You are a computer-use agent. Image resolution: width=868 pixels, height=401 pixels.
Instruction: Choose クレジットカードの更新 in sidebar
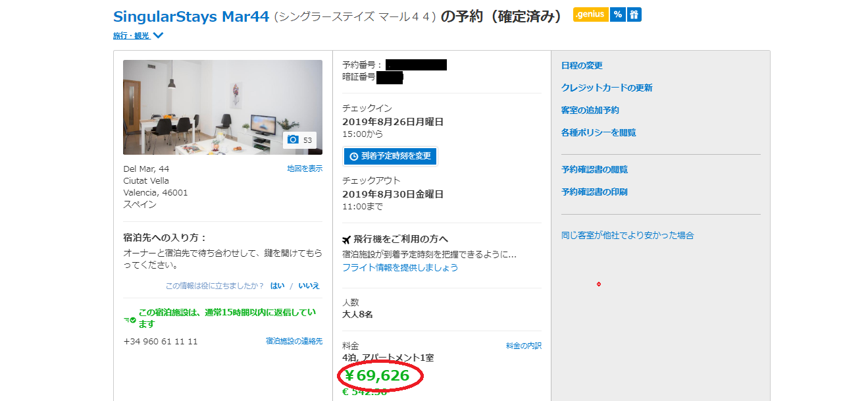(x=607, y=88)
